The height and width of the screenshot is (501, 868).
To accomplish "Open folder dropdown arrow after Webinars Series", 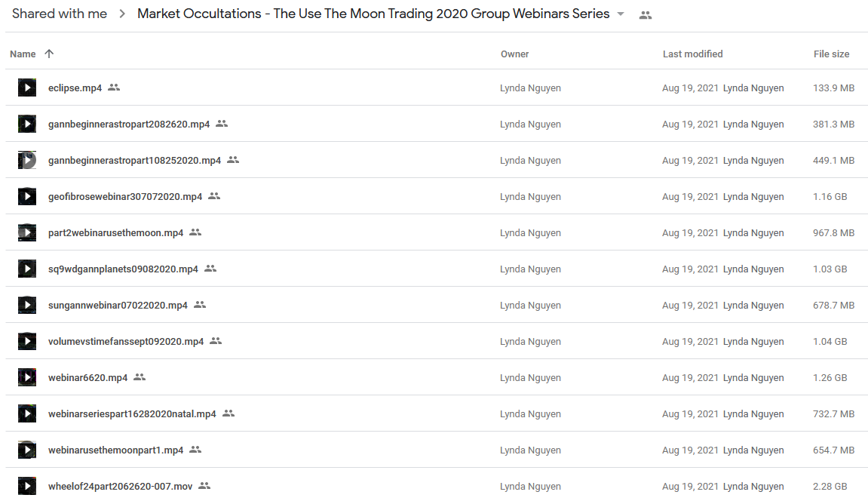I will click(x=621, y=14).
